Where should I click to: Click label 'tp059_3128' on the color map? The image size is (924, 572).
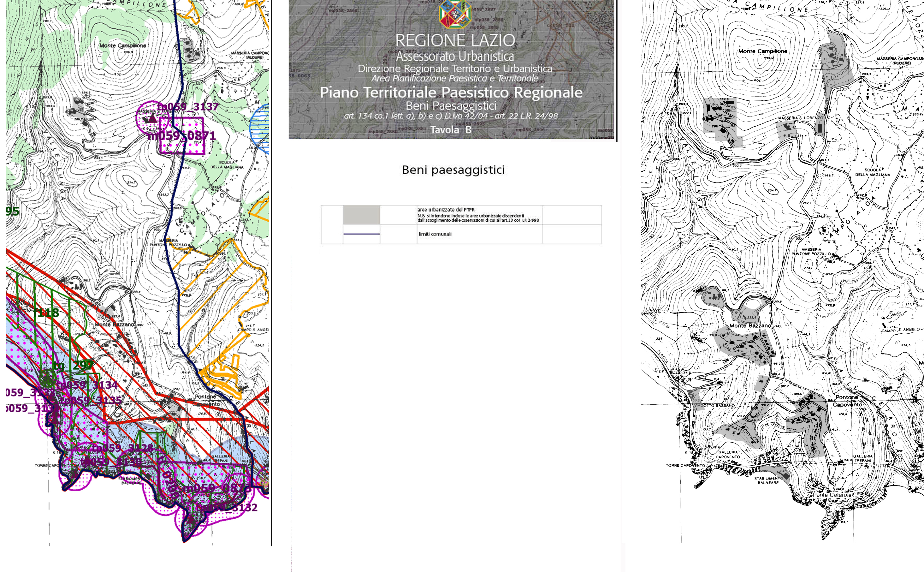pyautogui.click(x=123, y=448)
